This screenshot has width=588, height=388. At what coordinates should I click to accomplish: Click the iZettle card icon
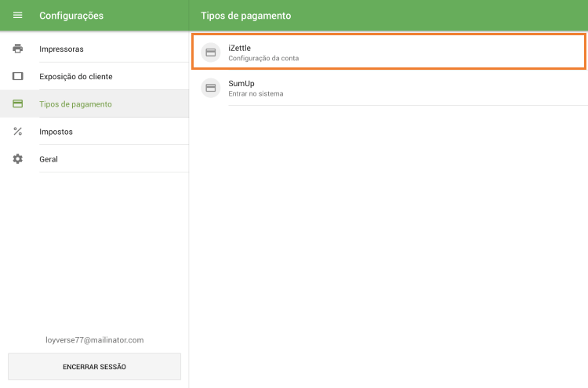[x=210, y=53]
